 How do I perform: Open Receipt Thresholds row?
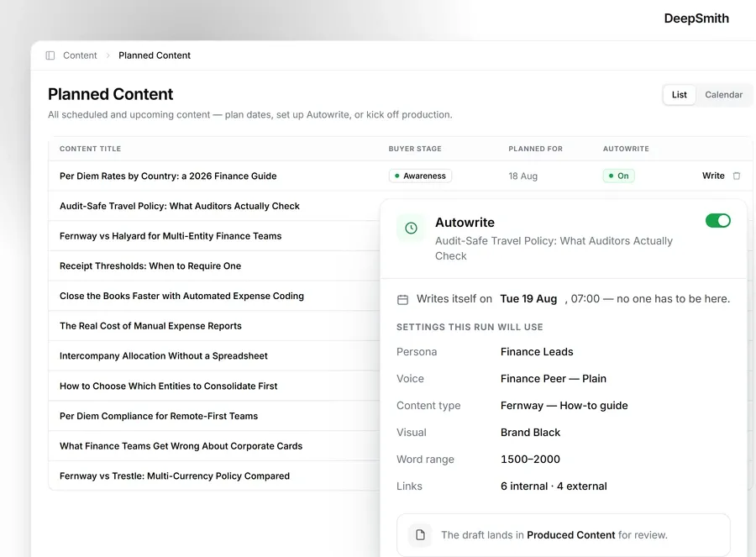[150, 265]
